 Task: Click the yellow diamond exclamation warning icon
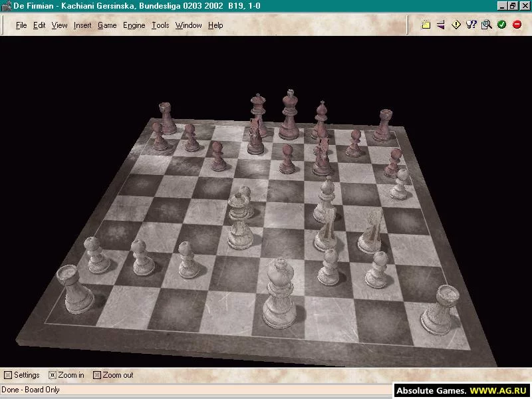point(456,25)
